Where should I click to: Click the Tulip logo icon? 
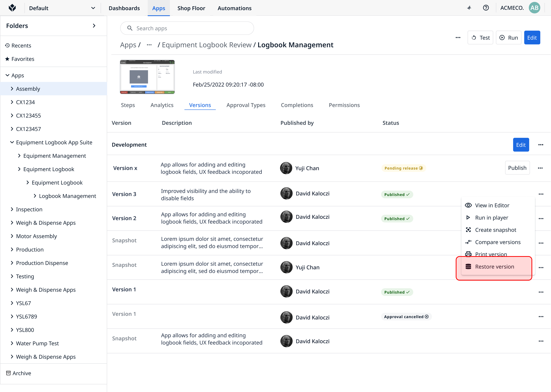point(12,8)
